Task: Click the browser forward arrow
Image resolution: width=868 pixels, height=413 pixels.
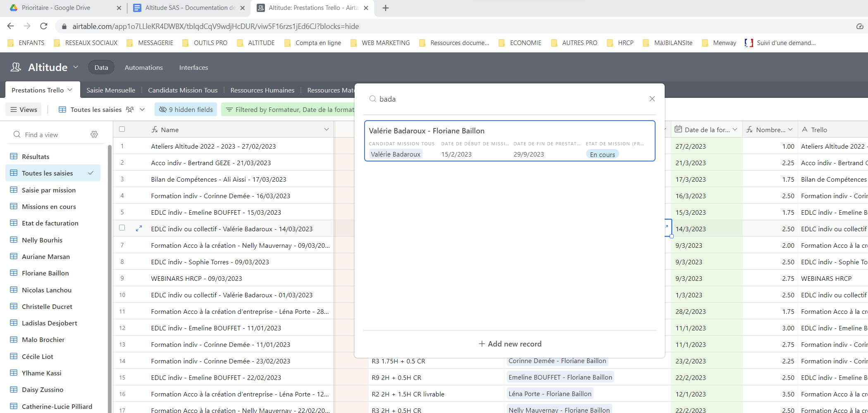Action: point(27,26)
